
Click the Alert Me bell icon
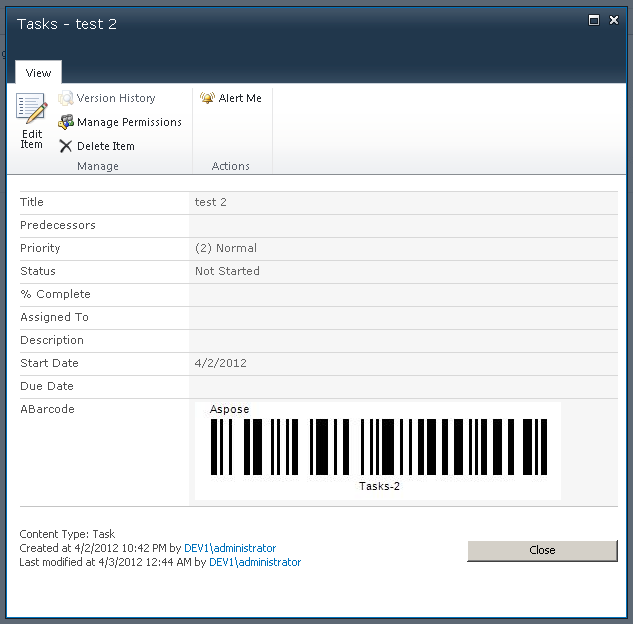[x=207, y=98]
